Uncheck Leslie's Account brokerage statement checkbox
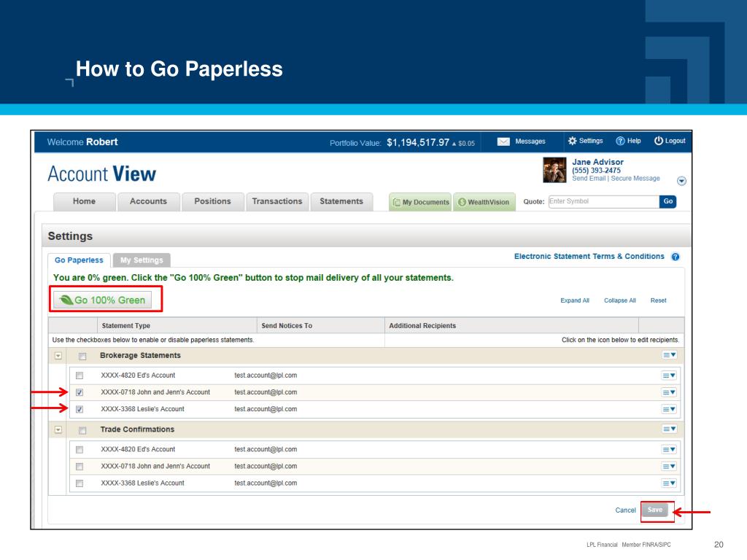The height and width of the screenshot is (560, 747). (x=80, y=409)
